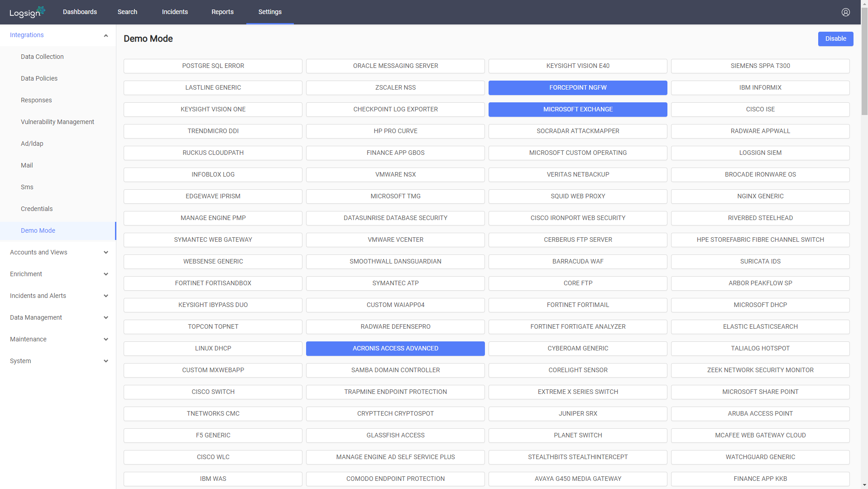Deselect ACRONIS ACCESS ADVANCED source

coord(395,349)
